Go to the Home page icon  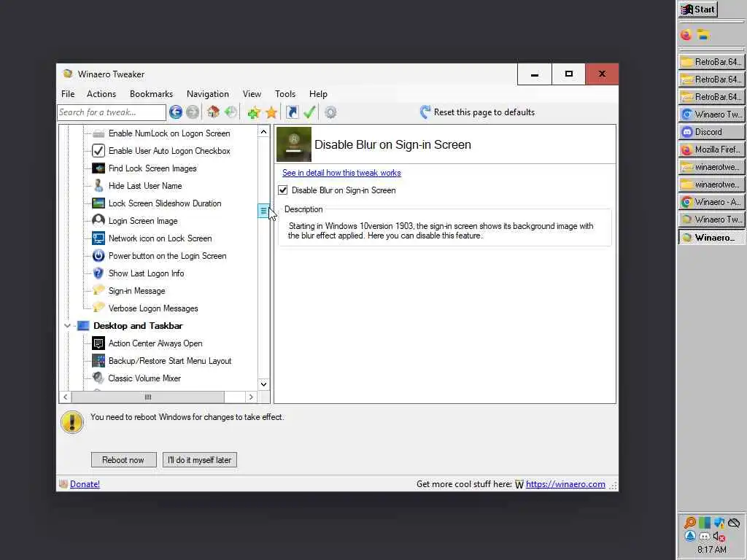tap(213, 112)
